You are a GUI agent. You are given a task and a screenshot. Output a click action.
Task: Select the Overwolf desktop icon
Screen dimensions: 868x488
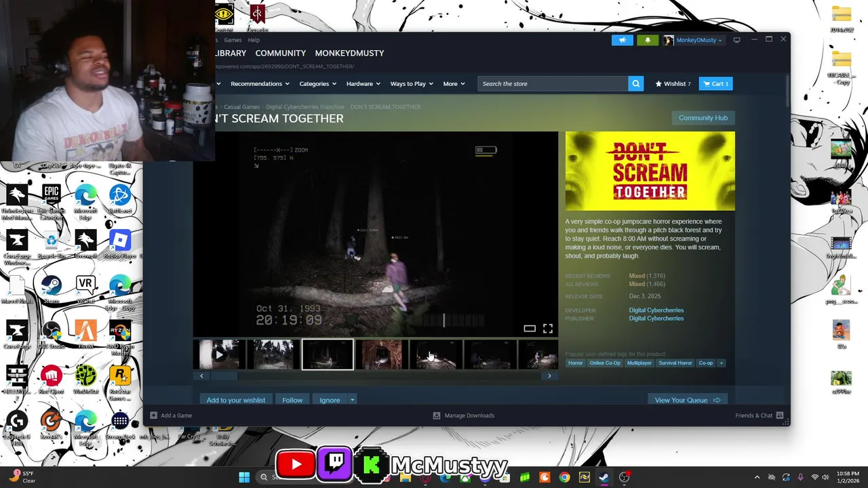[85, 245]
